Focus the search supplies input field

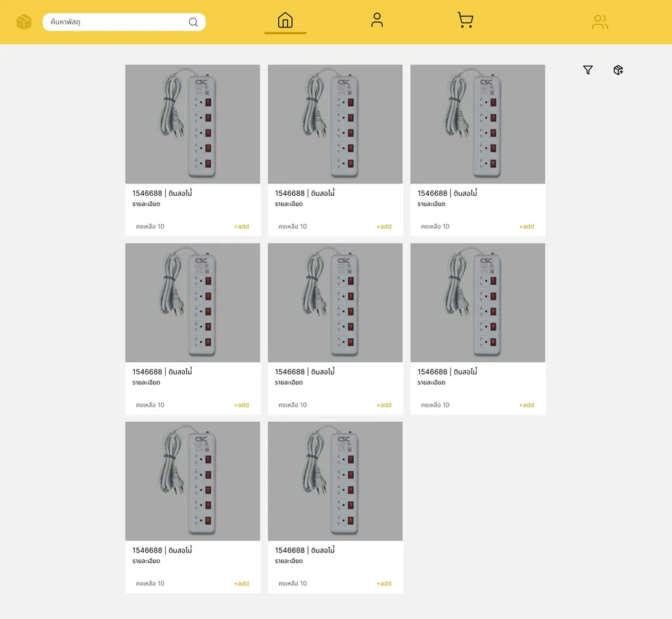point(124,22)
